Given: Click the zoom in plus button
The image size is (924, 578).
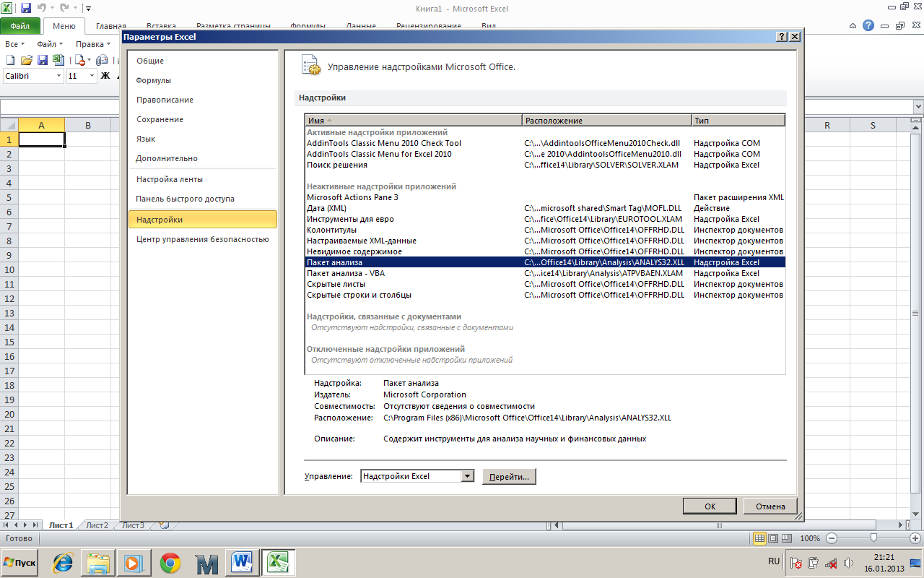Looking at the screenshot, I should (915, 538).
